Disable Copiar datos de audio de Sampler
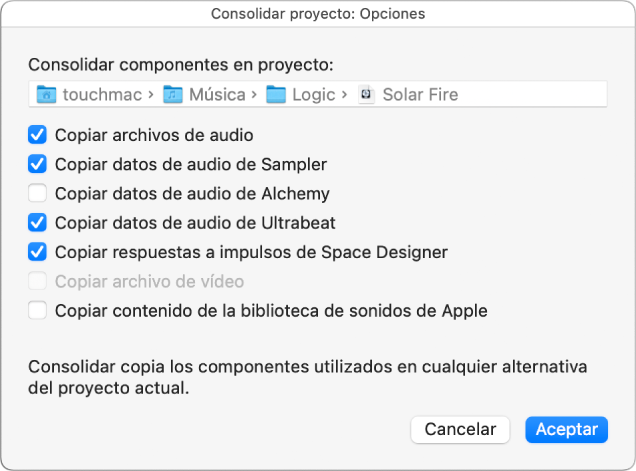 coord(38,163)
